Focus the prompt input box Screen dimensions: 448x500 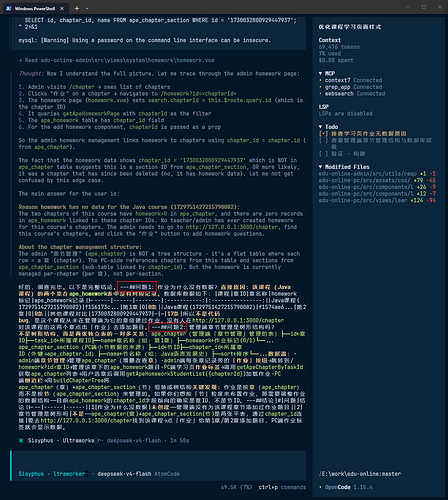158,465
